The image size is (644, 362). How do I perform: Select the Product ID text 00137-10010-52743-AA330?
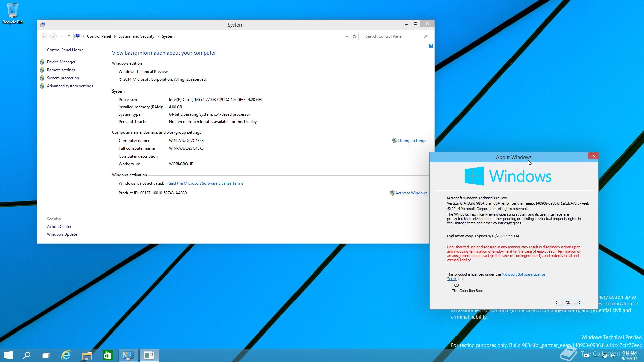point(163,193)
